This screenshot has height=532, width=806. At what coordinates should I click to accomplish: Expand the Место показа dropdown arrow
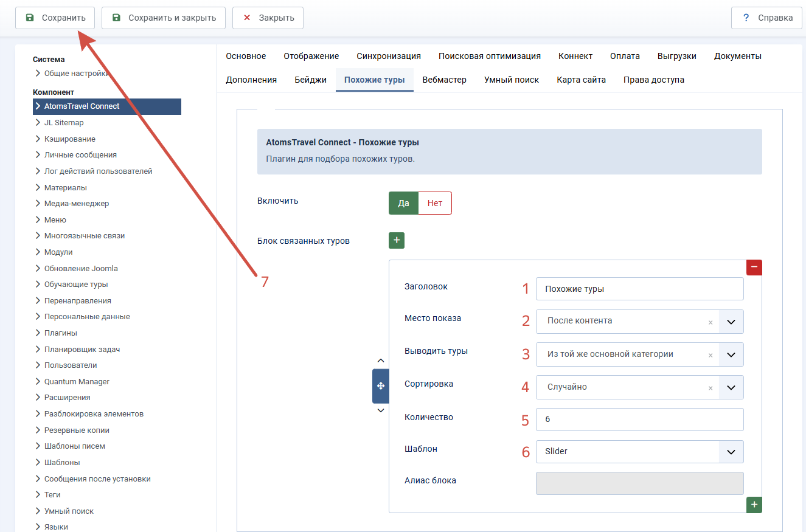click(x=731, y=322)
